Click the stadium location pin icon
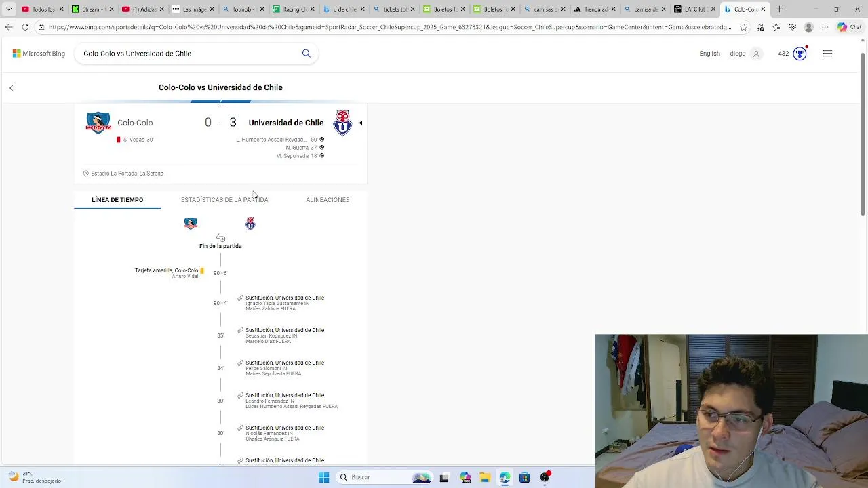The width and height of the screenshot is (868, 488). click(86, 174)
